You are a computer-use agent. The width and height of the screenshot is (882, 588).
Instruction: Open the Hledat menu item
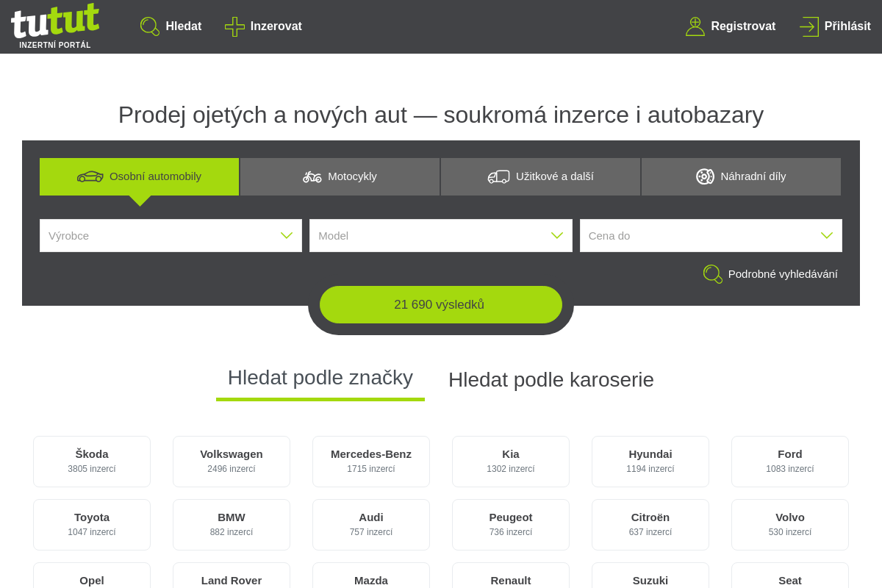click(x=171, y=26)
